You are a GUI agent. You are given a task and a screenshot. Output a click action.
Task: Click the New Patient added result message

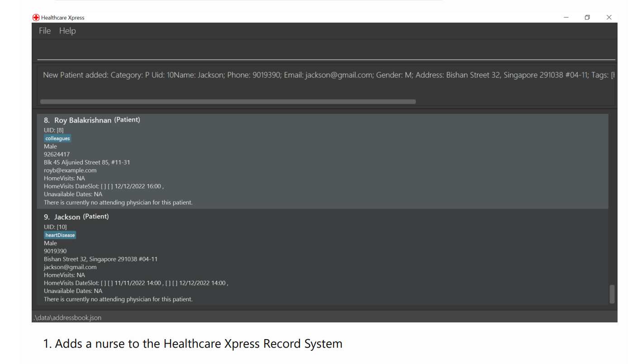(328, 75)
